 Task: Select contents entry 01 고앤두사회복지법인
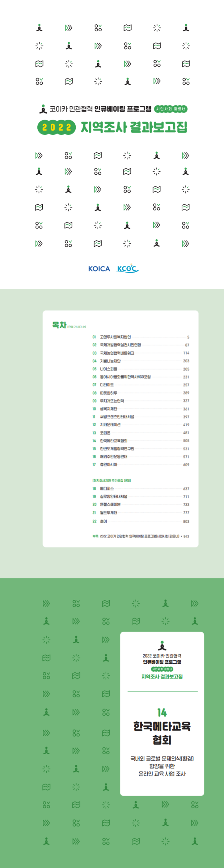pyautogui.click(x=141, y=337)
